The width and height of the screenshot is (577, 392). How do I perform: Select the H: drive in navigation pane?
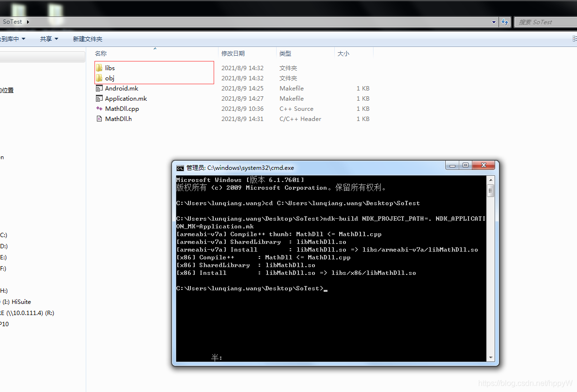click(4, 291)
